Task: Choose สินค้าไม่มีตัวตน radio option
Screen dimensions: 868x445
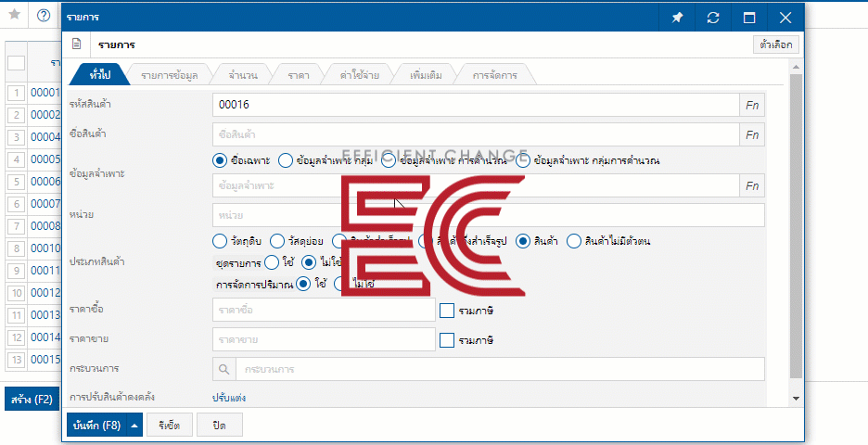Action: click(574, 241)
